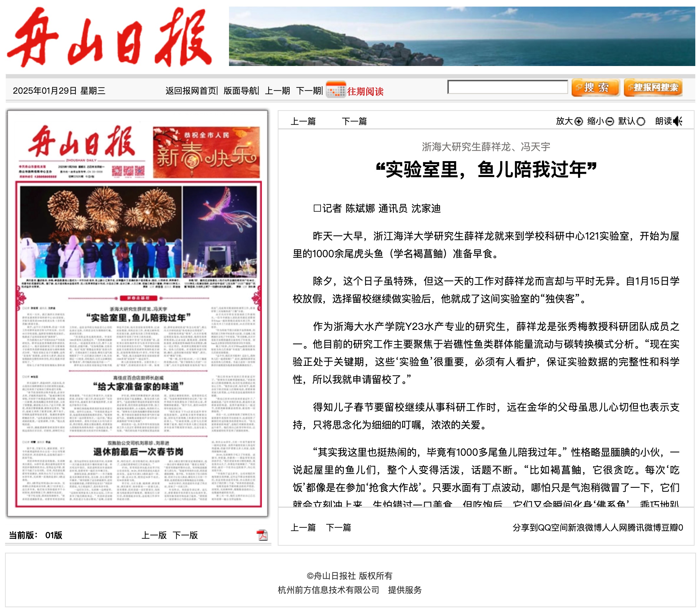Image resolution: width=700 pixels, height=608 pixels.
Task: Click fireworks photo in page thumbnail
Action: (x=101, y=232)
